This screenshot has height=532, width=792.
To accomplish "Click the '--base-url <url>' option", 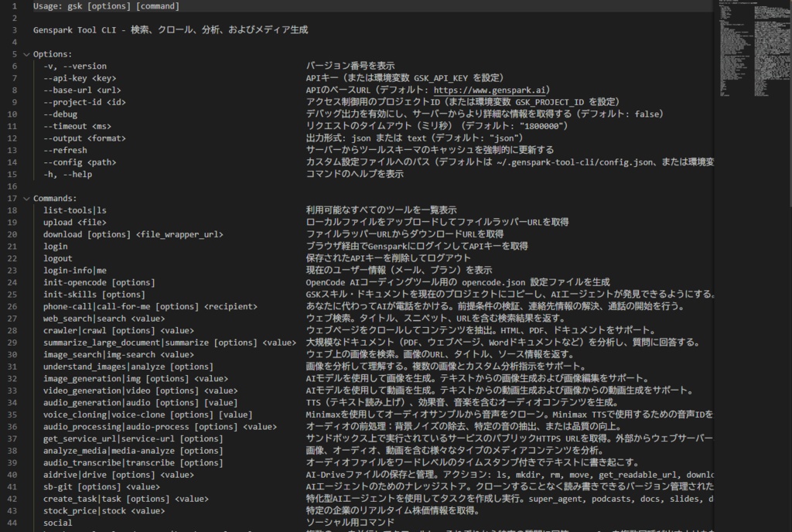I will point(82,90).
